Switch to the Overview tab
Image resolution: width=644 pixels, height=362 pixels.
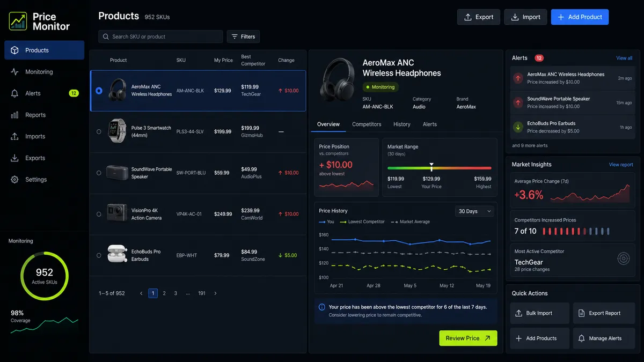[x=328, y=124]
